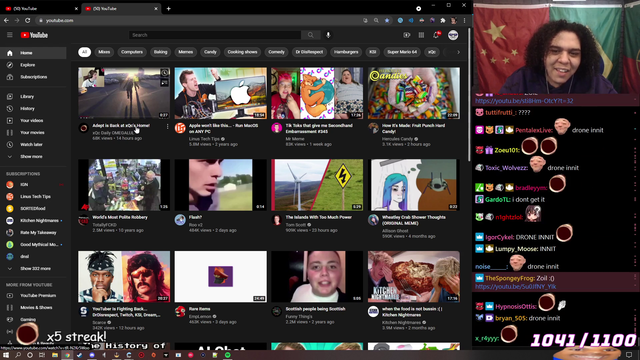Open Movies & Shows in sidebar
640x360 pixels.
pyautogui.click(x=33, y=307)
